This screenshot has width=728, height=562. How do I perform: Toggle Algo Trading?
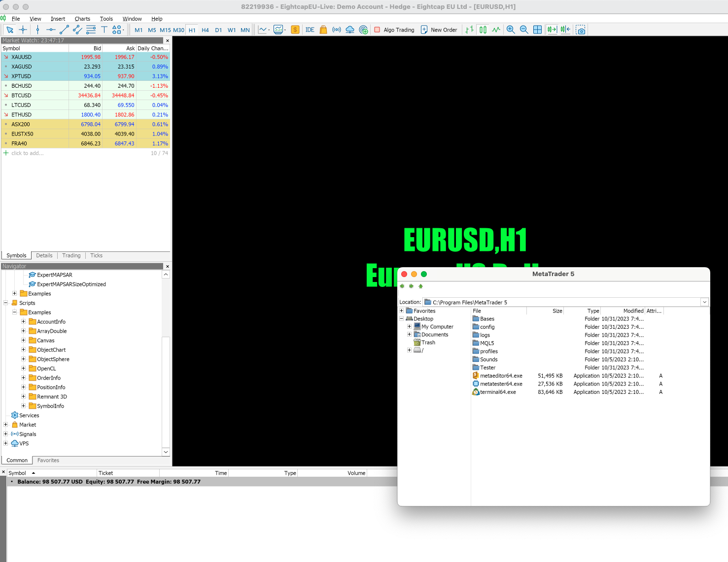point(394,30)
